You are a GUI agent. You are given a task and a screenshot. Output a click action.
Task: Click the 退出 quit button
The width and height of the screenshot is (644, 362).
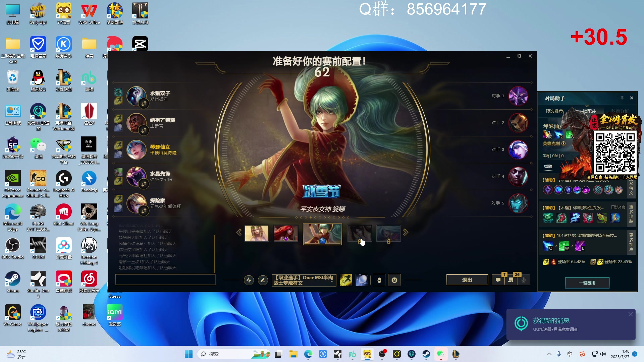coord(467,280)
